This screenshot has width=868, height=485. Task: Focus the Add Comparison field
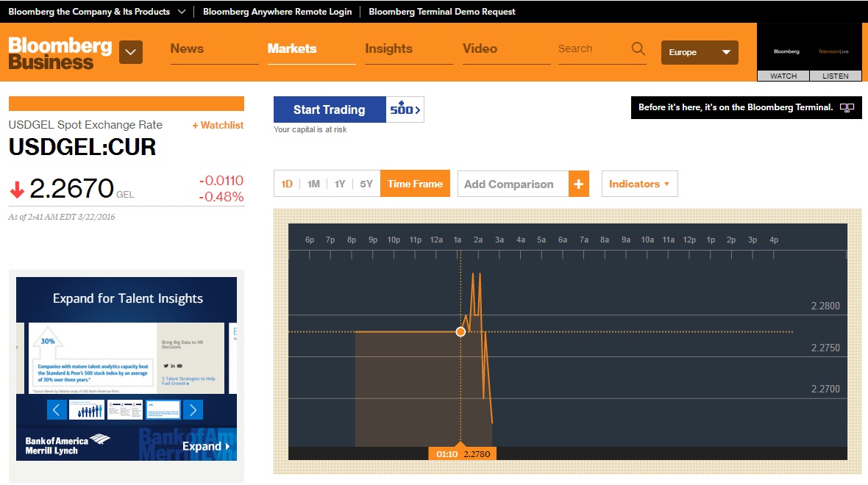[x=513, y=184]
